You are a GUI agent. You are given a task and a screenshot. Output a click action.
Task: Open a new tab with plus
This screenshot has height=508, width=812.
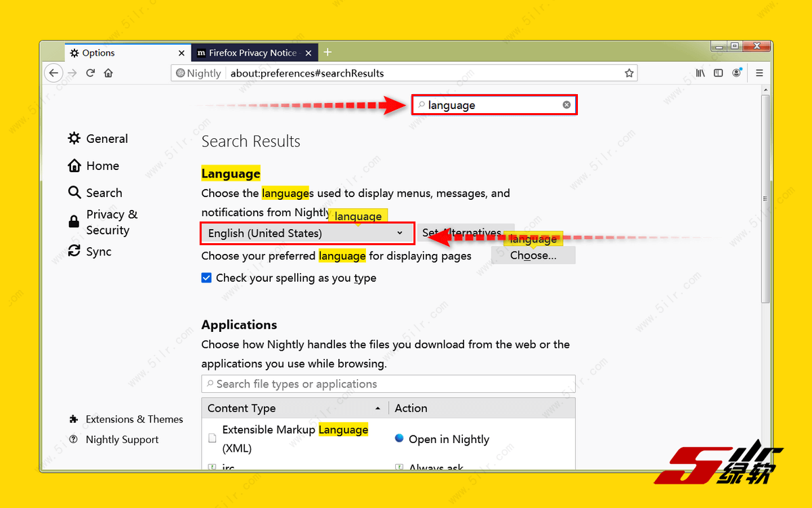point(328,53)
